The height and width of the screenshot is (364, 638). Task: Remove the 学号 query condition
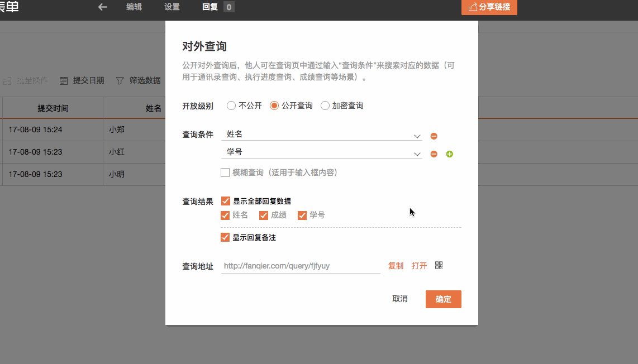434,154
